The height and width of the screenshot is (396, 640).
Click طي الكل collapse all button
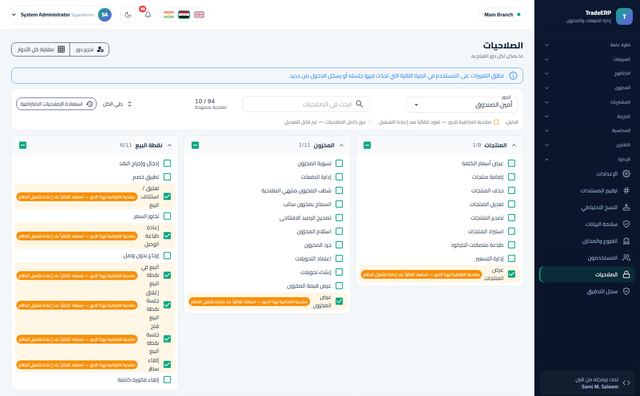pos(117,104)
